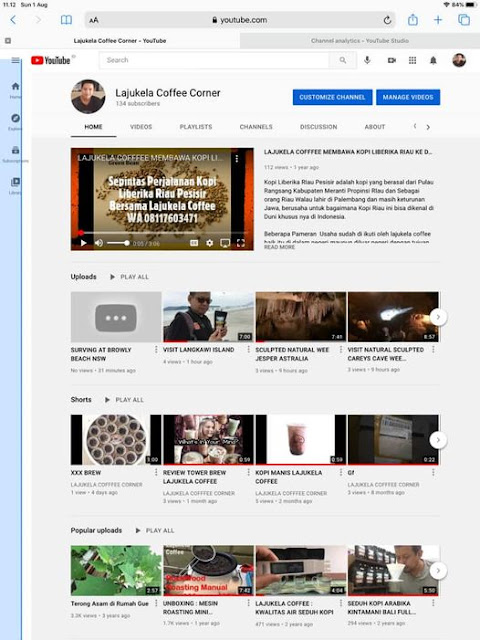Open options for KOPI MANIS LAJUKELA COFFEE
This screenshot has height=640, width=480.
(x=341, y=472)
